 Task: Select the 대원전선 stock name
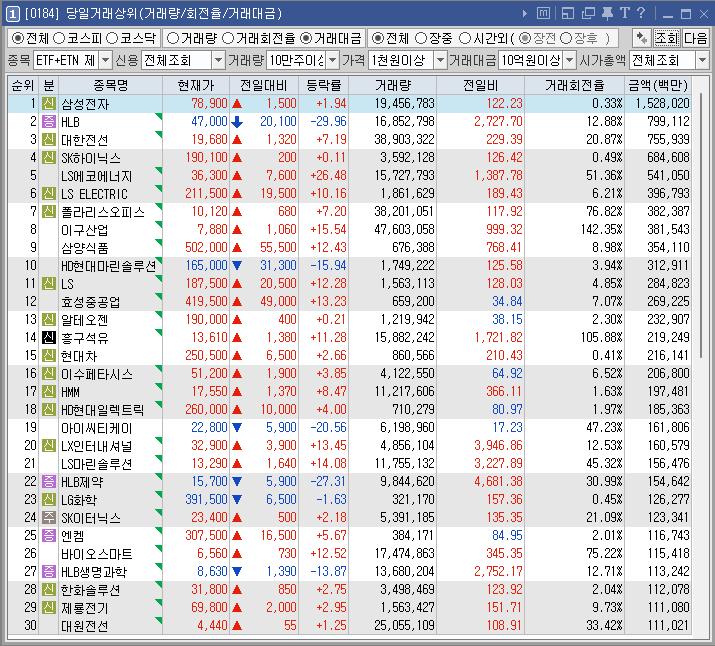coord(85,625)
